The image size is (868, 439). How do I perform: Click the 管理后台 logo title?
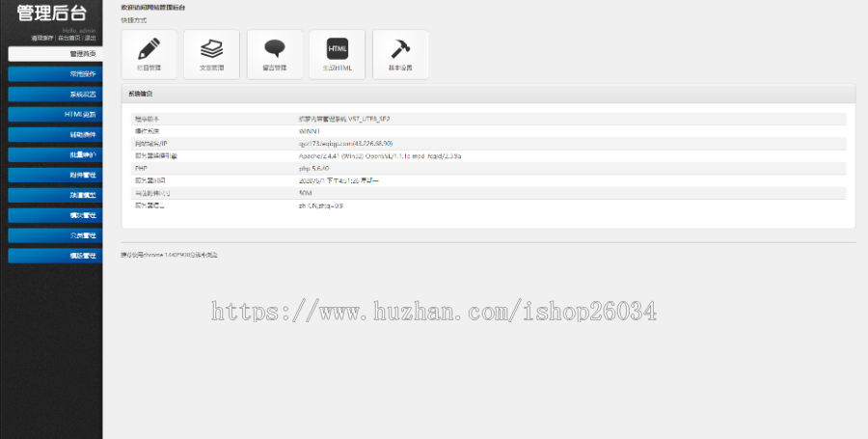[x=51, y=13]
